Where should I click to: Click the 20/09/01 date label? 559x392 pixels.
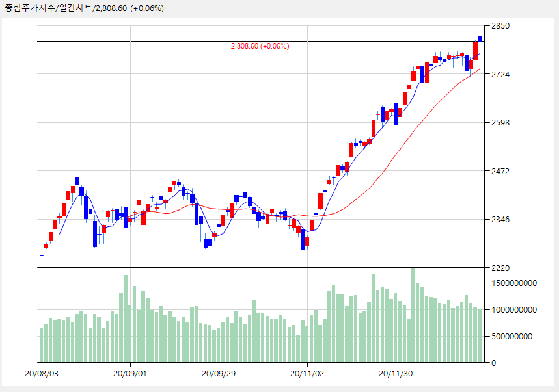[130, 374]
